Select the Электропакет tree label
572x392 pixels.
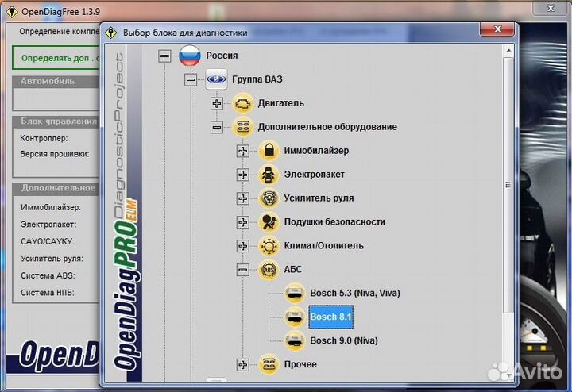coord(314,175)
